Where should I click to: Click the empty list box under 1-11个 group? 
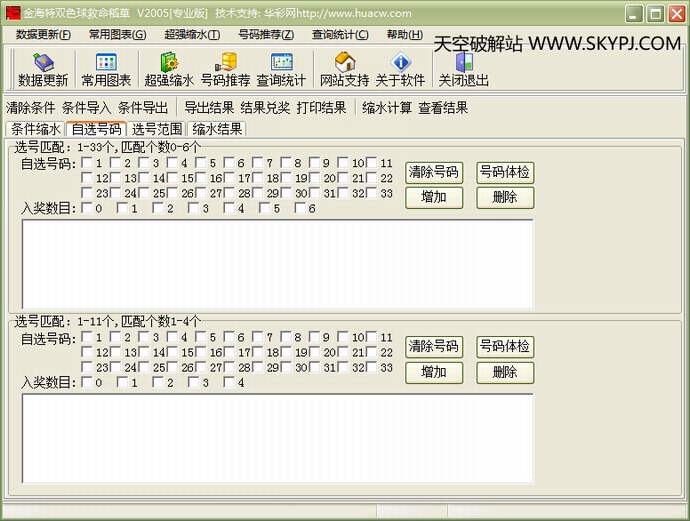coord(277,438)
